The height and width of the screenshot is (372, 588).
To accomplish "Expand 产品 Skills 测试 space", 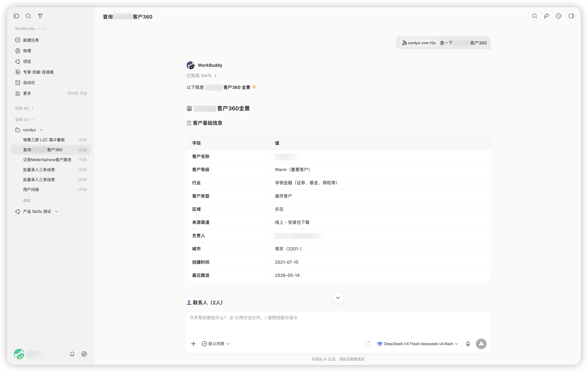I will pos(56,211).
